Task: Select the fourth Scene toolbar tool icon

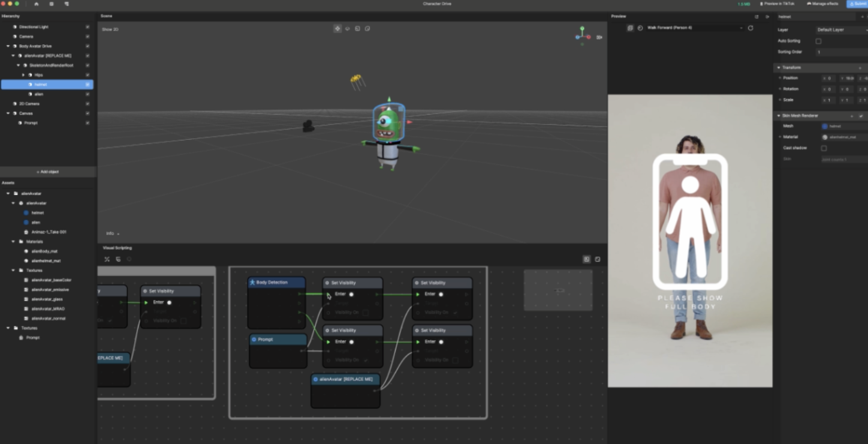Action: pos(367,28)
